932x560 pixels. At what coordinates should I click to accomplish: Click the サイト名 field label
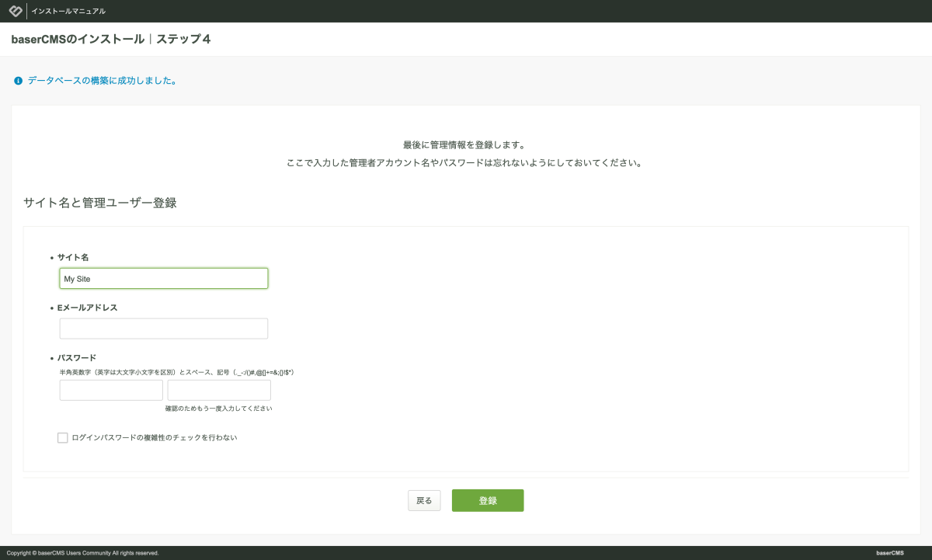72,257
